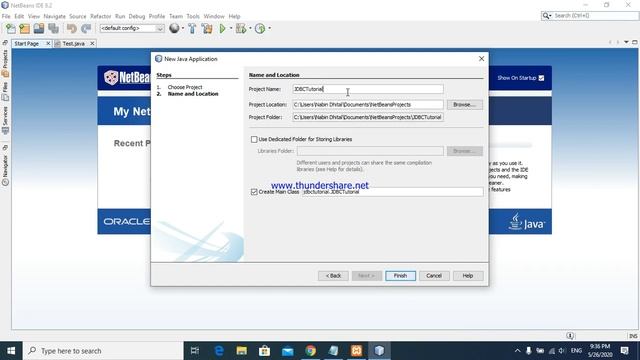The image size is (640, 360).
Task: Click the Cancel button
Action: pos(434,276)
